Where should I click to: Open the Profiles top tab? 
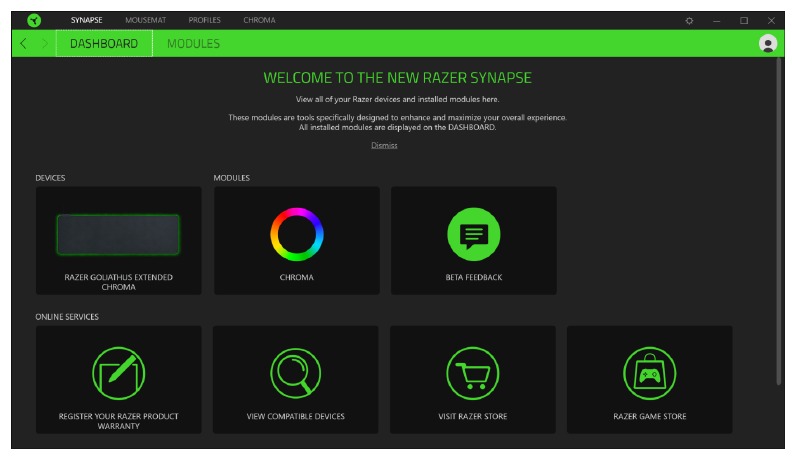click(x=205, y=20)
